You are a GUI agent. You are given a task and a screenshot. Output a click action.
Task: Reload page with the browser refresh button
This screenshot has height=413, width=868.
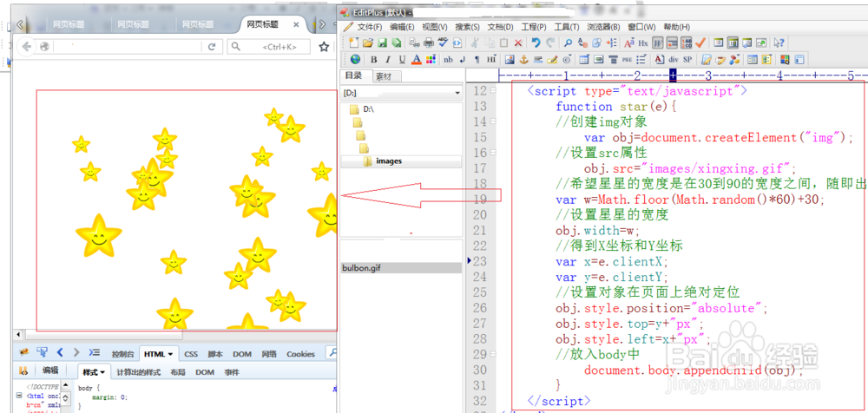click(x=212, y=47)
